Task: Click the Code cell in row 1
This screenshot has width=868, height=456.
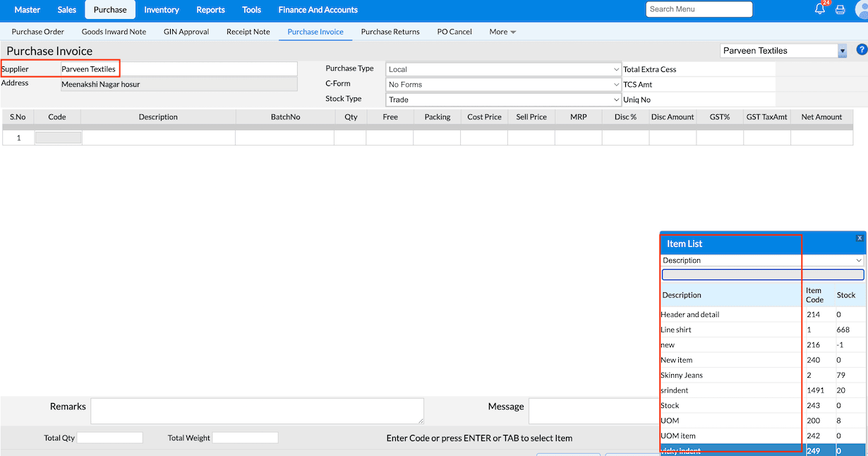Action: [58, 138]
